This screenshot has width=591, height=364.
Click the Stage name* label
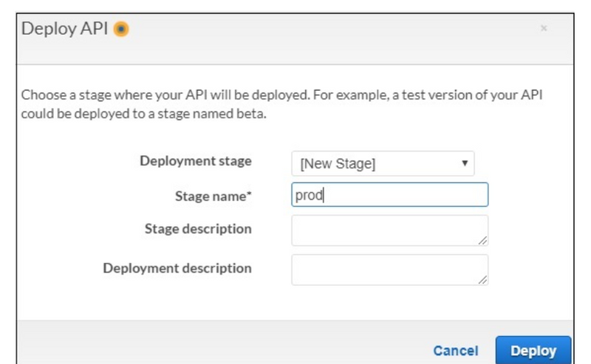coord(213,197)
